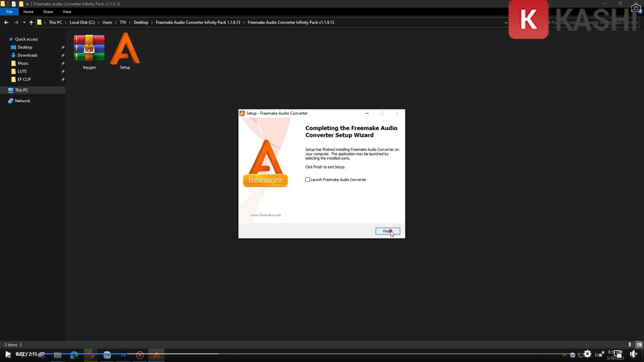The image size is (644, 362).
Task: Switch to the View ribbon tab
Action: pos(67,12)
